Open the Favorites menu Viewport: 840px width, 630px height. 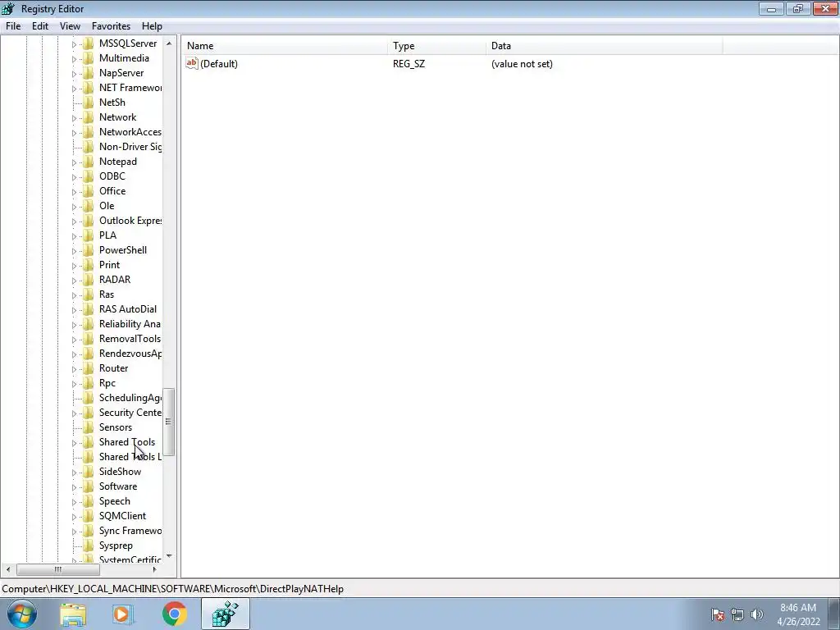coord(111,26)
